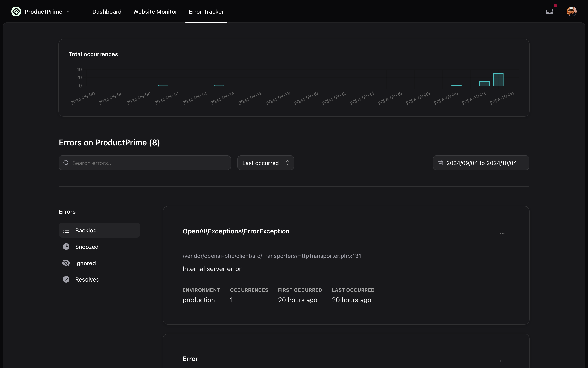Click the Last occurred 20 hours ago value

(x=351, y=300)
